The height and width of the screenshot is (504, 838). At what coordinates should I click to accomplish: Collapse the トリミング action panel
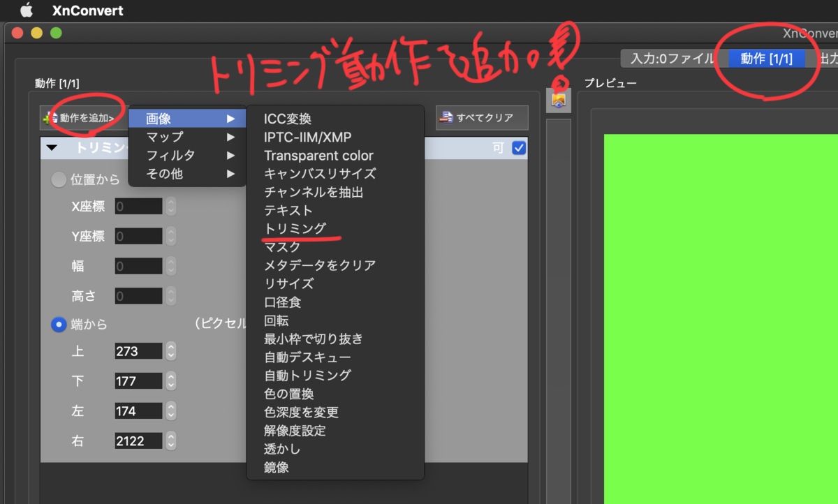click(x=52, y=148)
